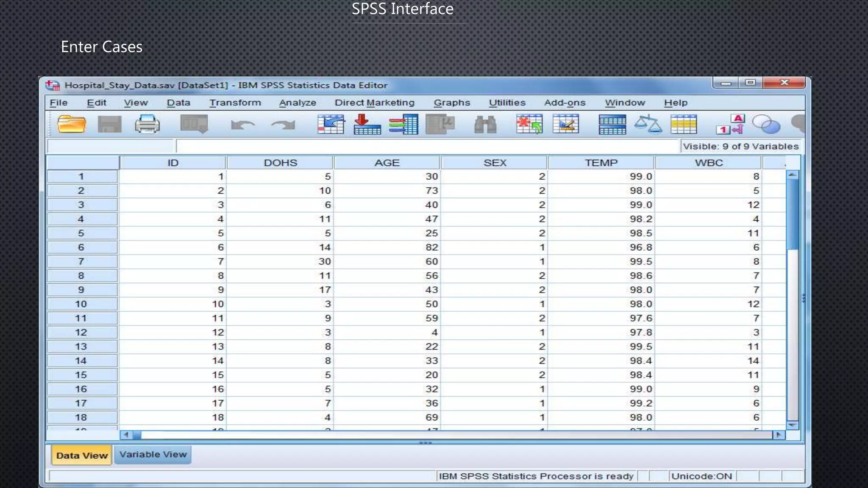Click the Undo arrow icon
The height and width of the screenshot is (488, 868).
tap(243, 125)
